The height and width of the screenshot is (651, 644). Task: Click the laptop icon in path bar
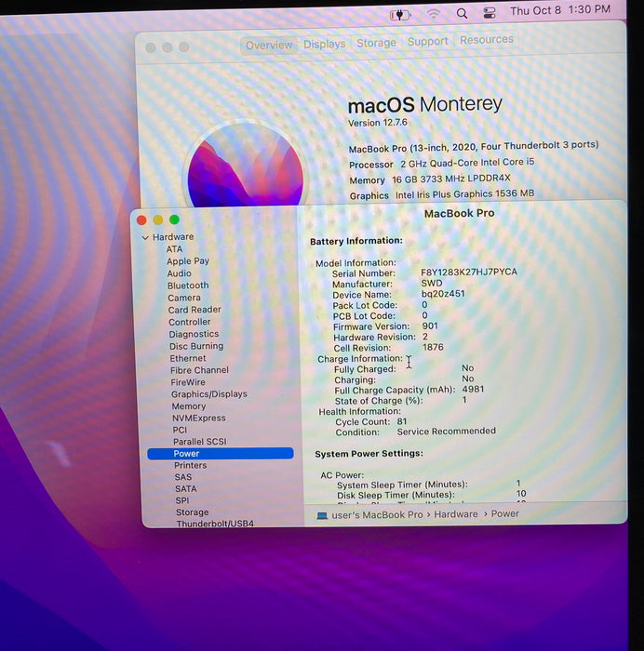click(x=322, y=515)
